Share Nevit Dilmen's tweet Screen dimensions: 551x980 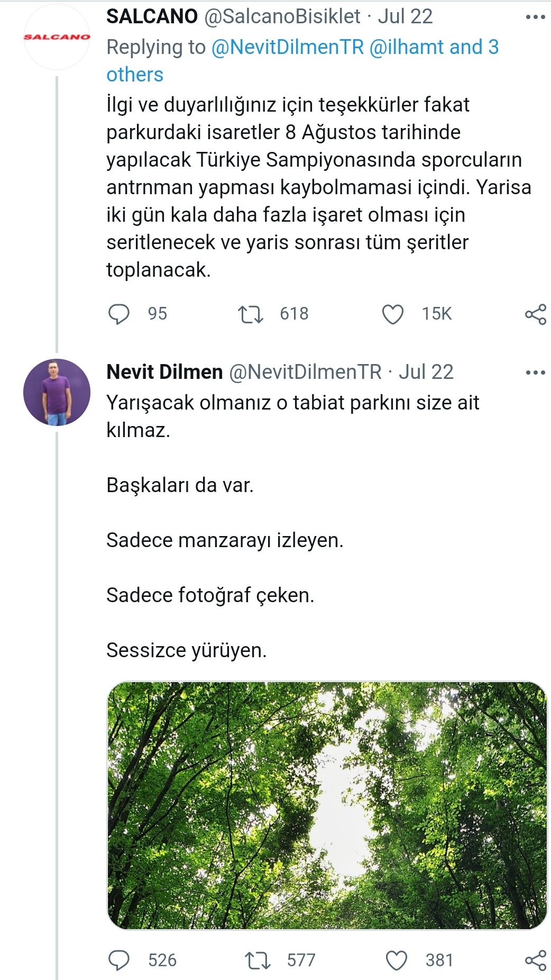(535, 960)
